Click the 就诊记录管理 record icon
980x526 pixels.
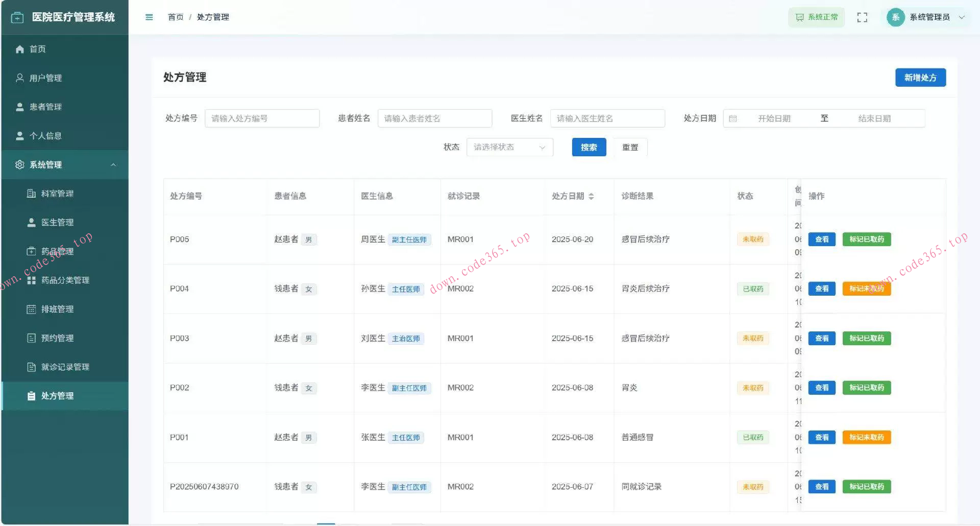[31, 367]
